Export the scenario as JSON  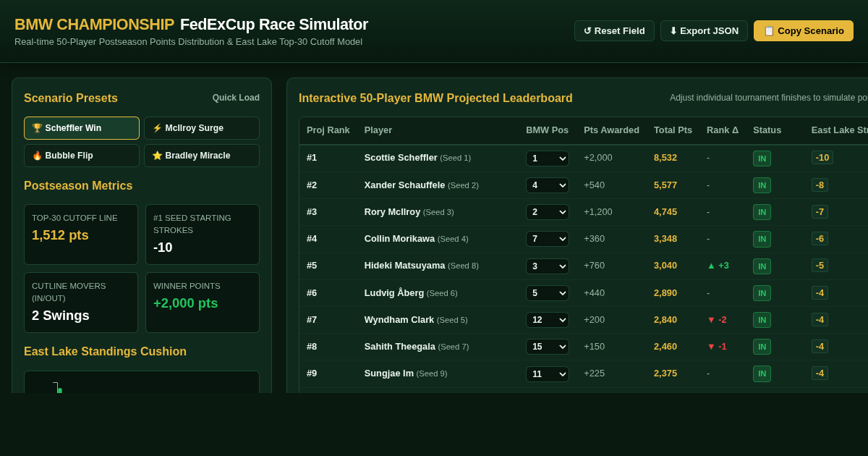click(x=704, y=30)
